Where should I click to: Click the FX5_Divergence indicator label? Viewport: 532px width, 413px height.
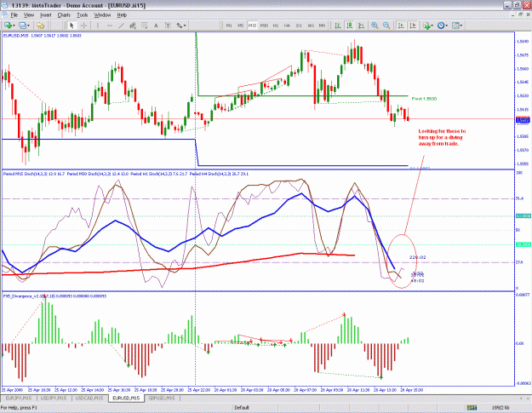click(54, 296)
